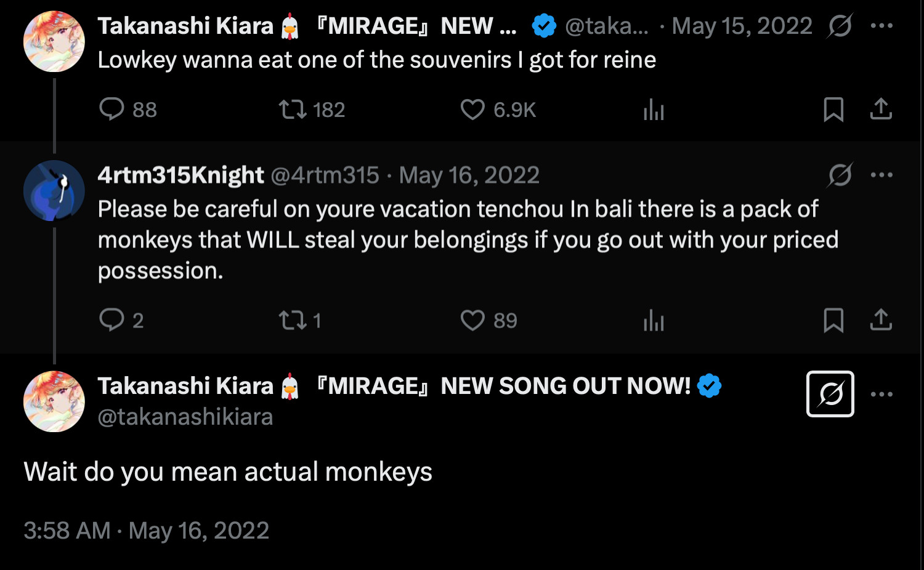Image resolution: width=924 pixels, height=570 pixels.
Task: Share Kiara's souvenirs tweet
Action: (881, 109)
